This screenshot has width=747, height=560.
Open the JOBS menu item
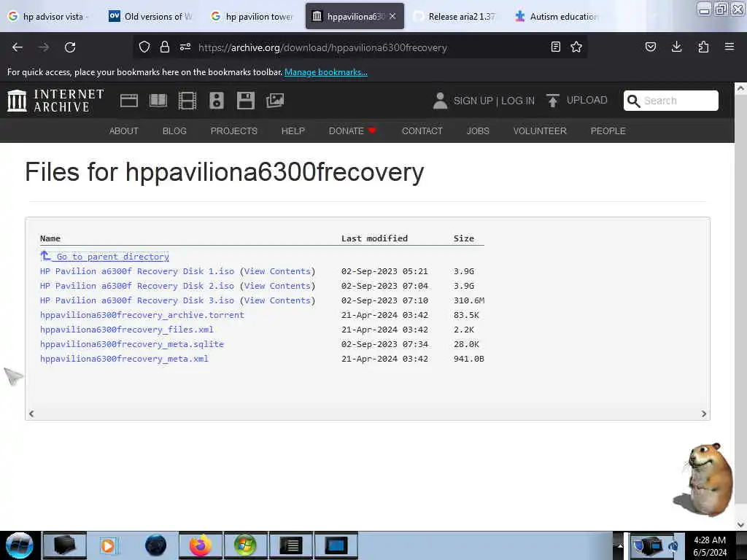478,131
